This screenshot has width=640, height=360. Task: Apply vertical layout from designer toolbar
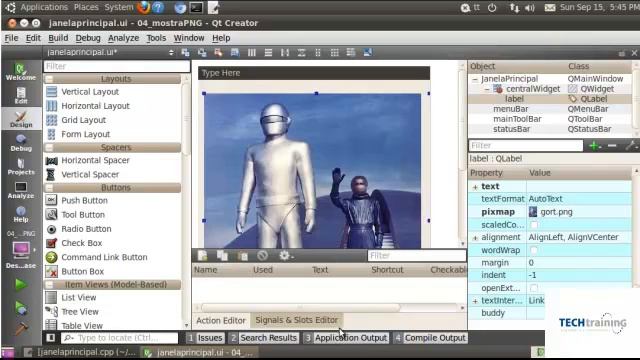(268, 53)
